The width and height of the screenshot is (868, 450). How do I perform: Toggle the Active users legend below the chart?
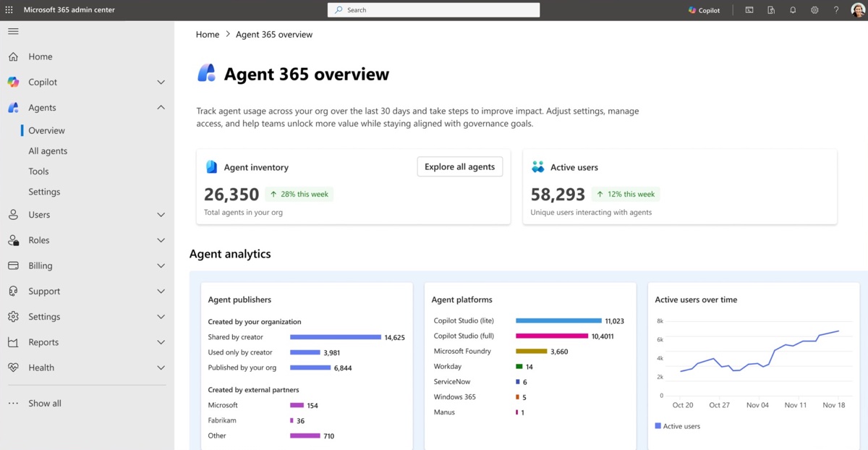677,426
